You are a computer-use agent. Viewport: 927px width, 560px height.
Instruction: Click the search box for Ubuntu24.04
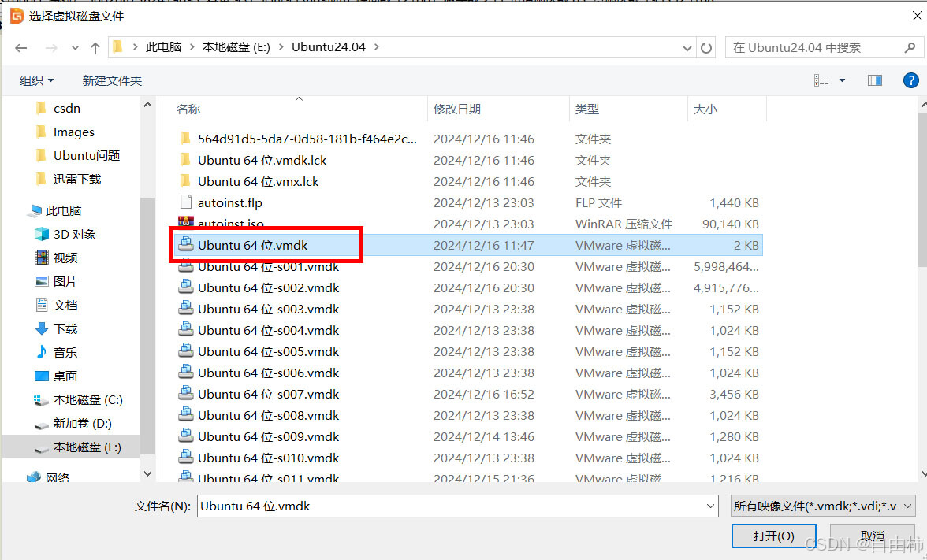[825, 48]
